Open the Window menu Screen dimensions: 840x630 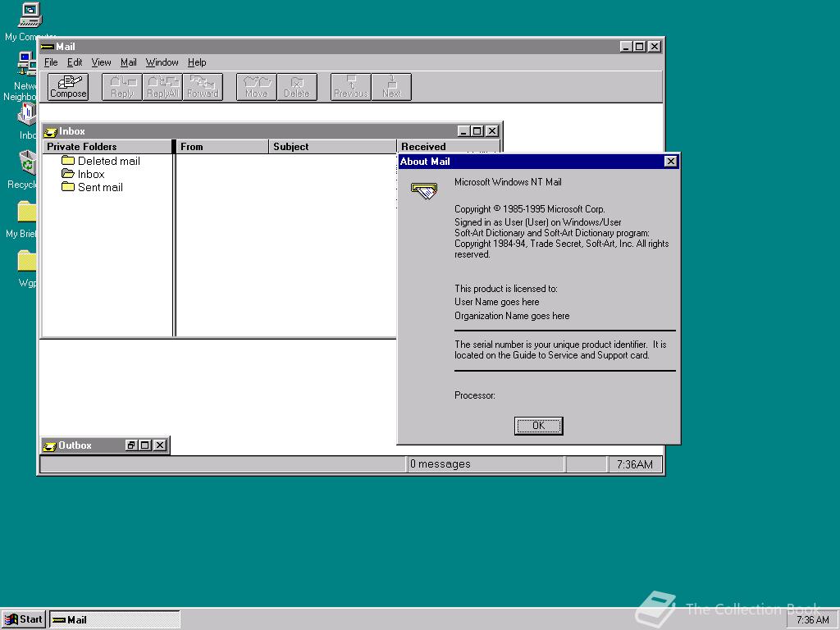tap(162, 62)
